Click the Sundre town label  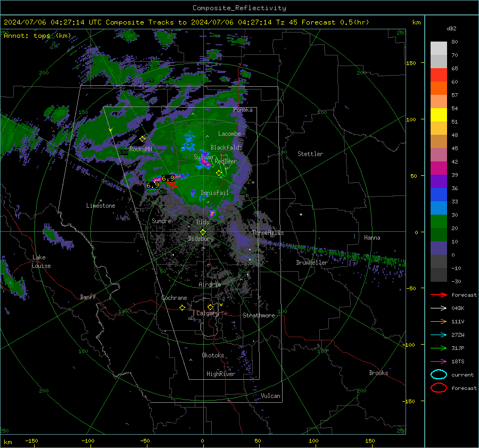tap(161, 221)
